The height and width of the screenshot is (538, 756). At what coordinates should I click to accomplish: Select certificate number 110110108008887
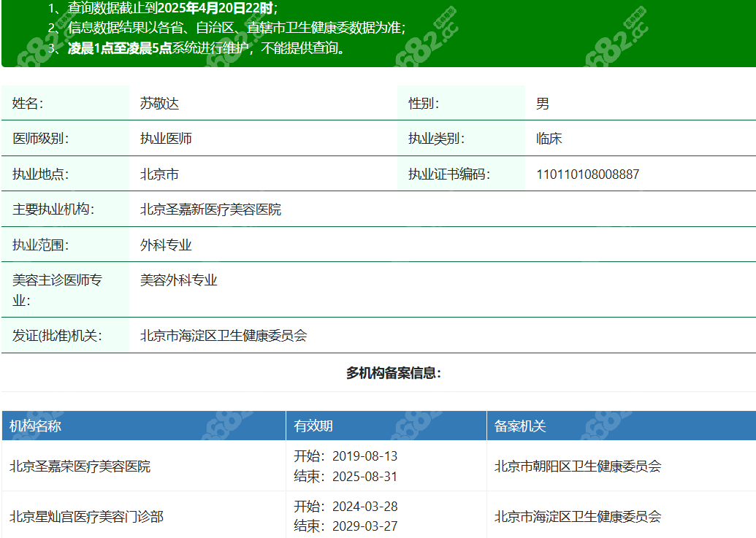click(x=588, y=174)
